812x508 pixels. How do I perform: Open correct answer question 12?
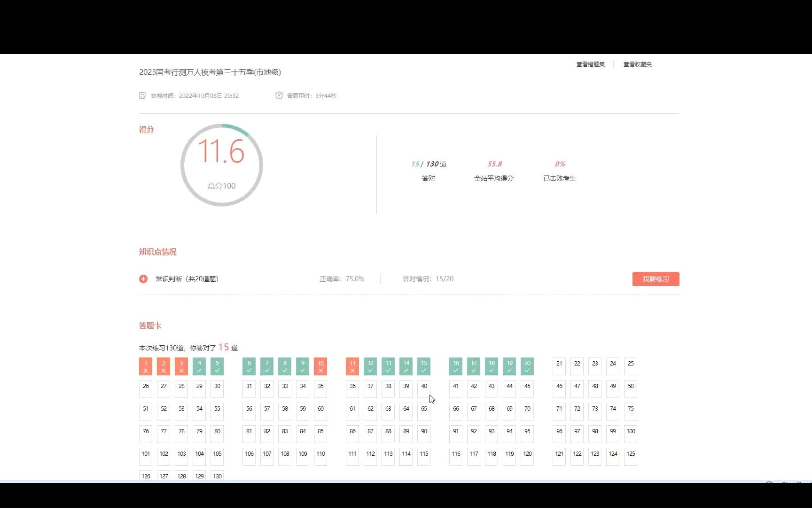[x=370, y=366]
